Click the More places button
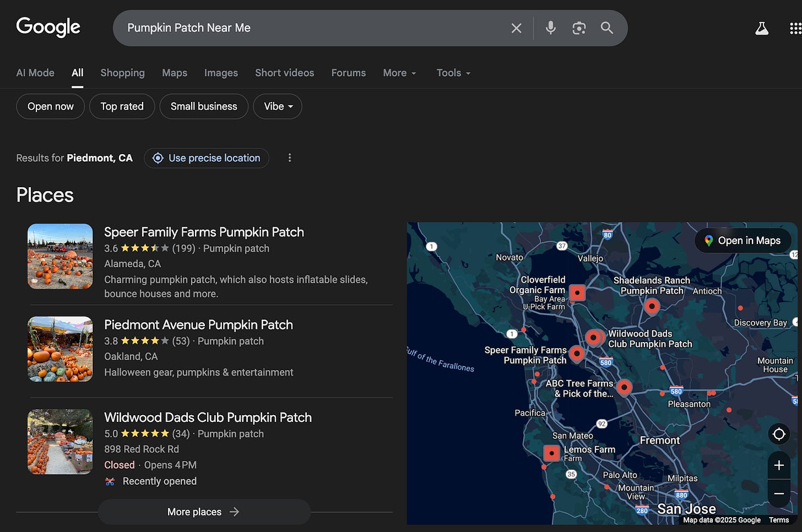Viewport: 802px width, 532px height. pos(204,512)
